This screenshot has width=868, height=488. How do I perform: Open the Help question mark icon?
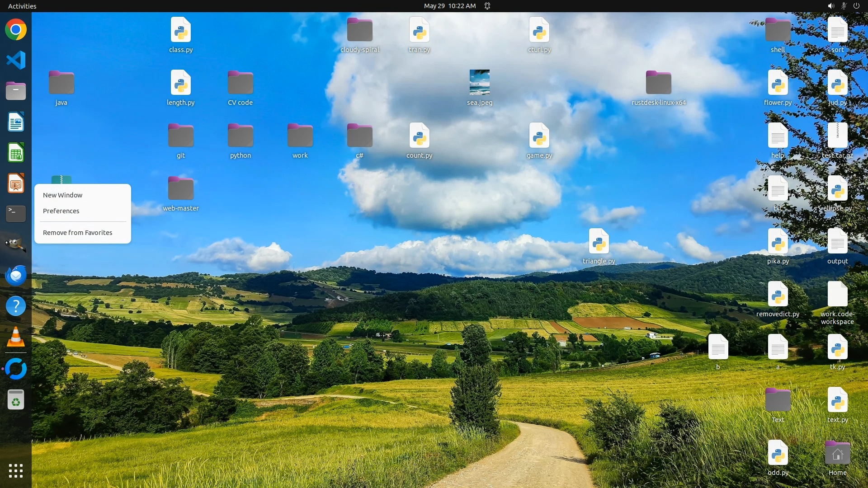tap(16, 306)
